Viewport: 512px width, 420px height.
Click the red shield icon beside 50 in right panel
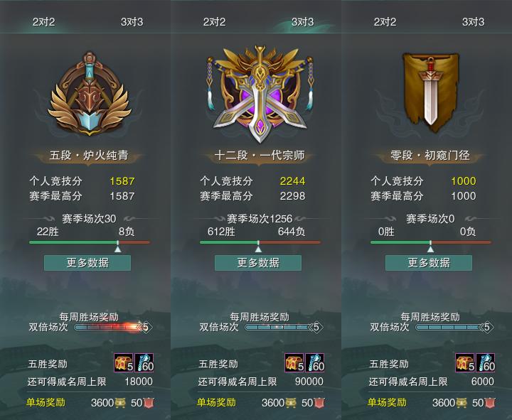pyautogui.click(x=490, y=403)
